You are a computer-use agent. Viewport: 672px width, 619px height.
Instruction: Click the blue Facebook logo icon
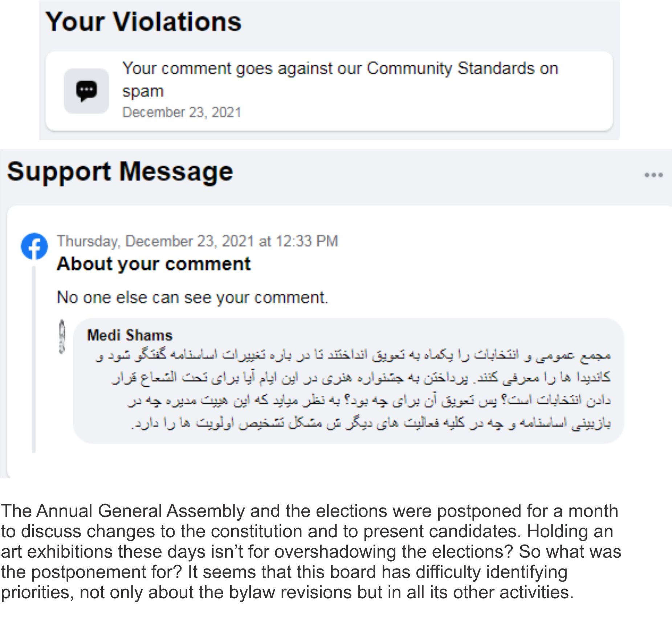(34, 246)
